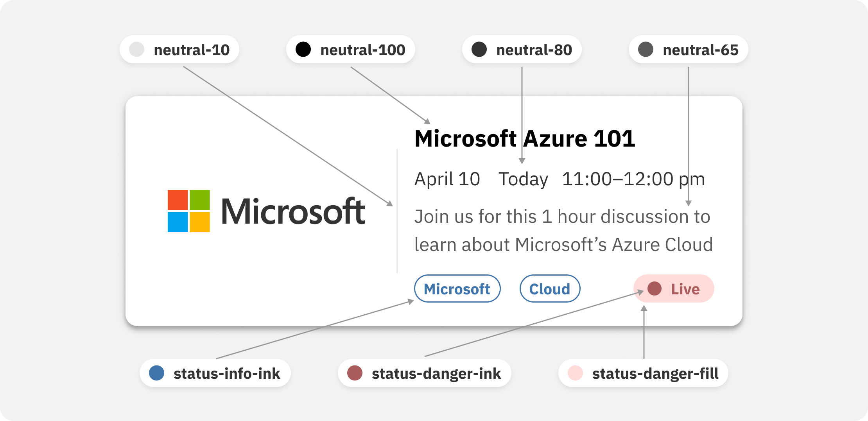Select the status-info-ink blue dot

pos(157,373)
